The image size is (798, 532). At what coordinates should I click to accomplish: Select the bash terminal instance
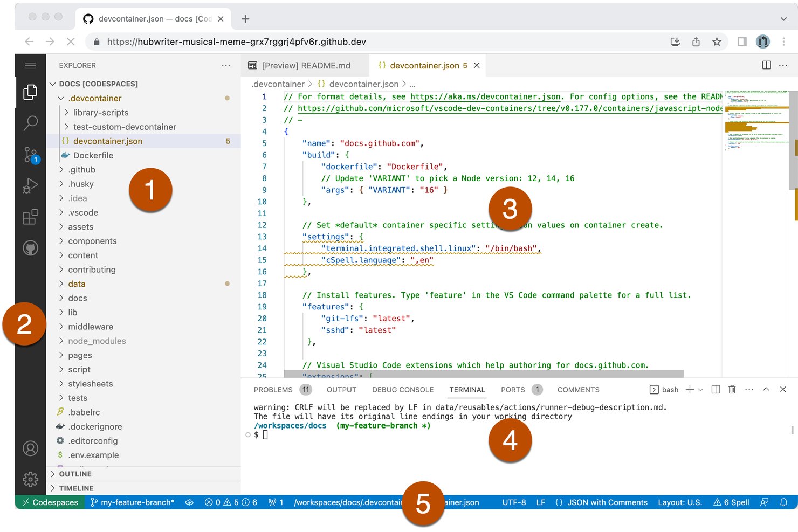click(x=664, y=390)
